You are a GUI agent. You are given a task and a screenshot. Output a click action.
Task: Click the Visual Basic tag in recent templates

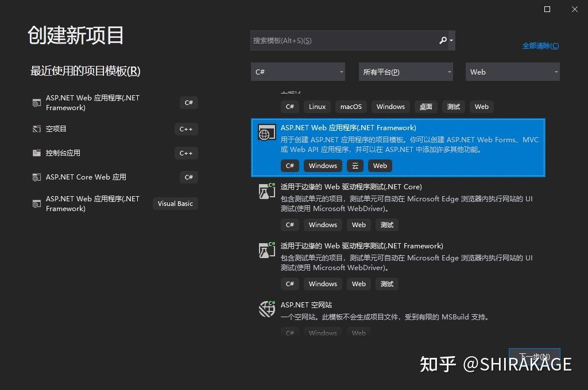click(x=175, y=204)
